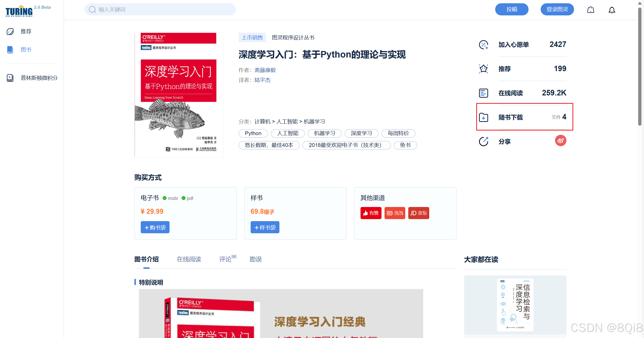Open author link 斋藤康毅
This screenshot has width=644, height=338.
(265, 70)
